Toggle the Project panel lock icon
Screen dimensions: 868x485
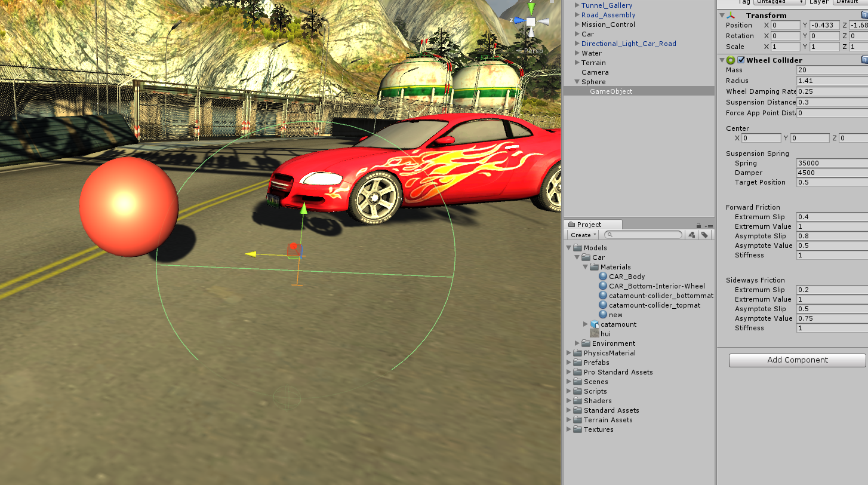[x=699, y=226]
